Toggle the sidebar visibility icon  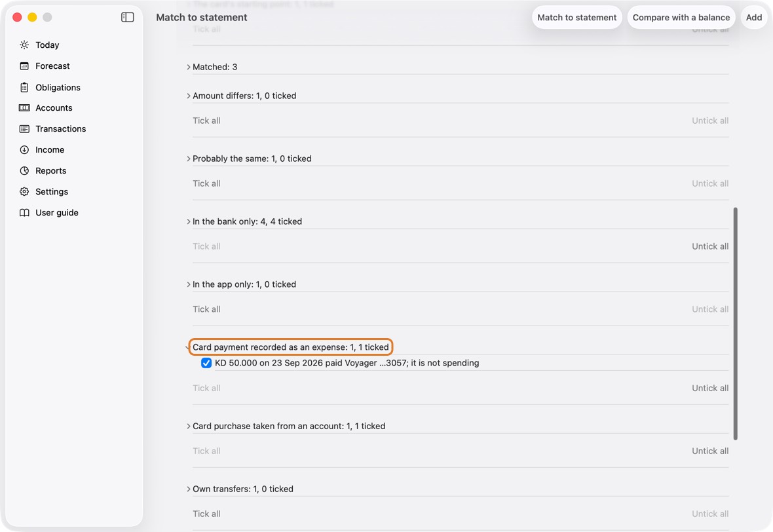128,17
